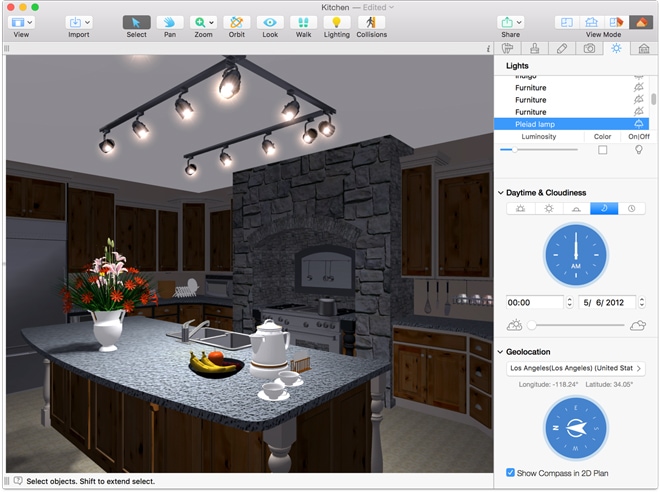Toggle the On|Off bulb for the lamp
Image resolution: width=660 pixels, height=492 pixels.
[639, 150]
